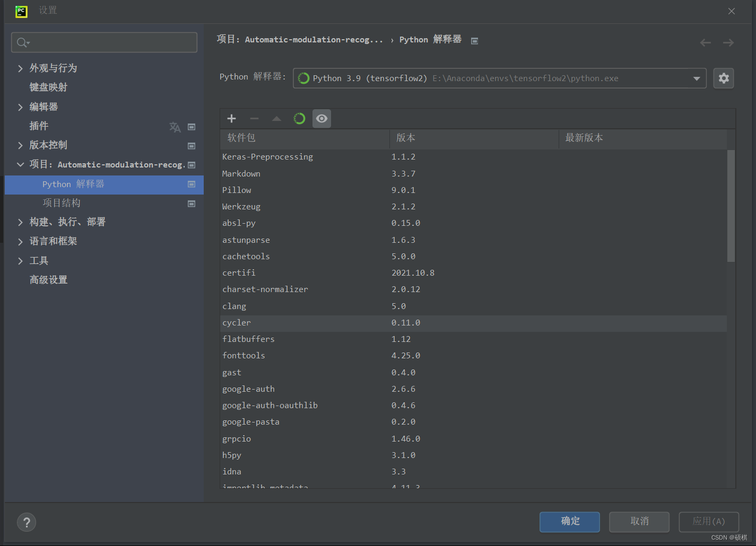Screen dimensions: 756x546
Task: Click the search magnifier icon in settings
Action: (23, 42)
